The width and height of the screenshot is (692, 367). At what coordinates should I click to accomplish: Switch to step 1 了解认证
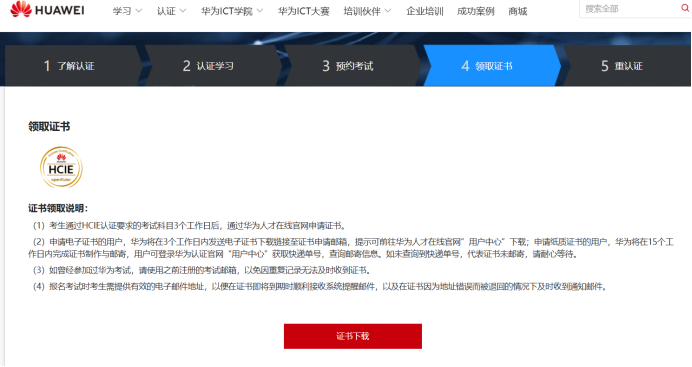point(73,66)
